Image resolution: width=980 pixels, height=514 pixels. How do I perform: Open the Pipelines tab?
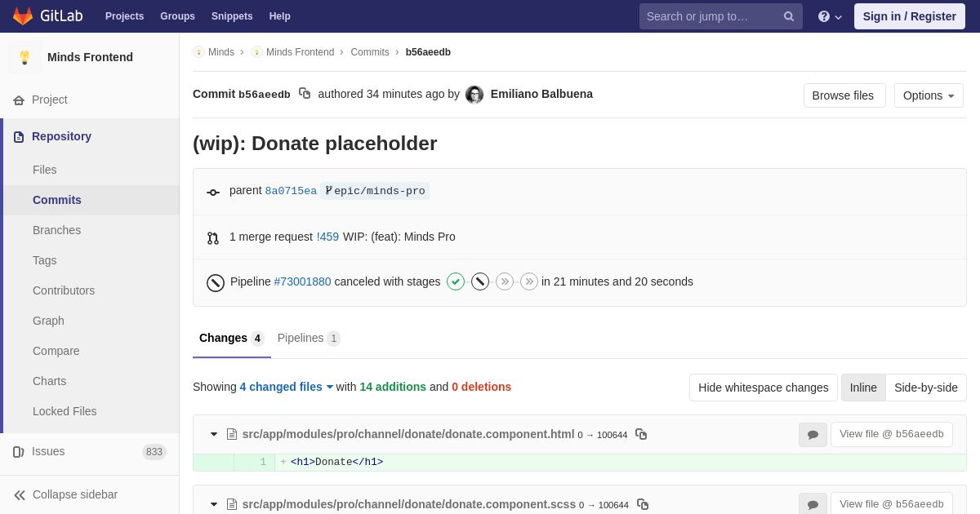click(309, 338)
